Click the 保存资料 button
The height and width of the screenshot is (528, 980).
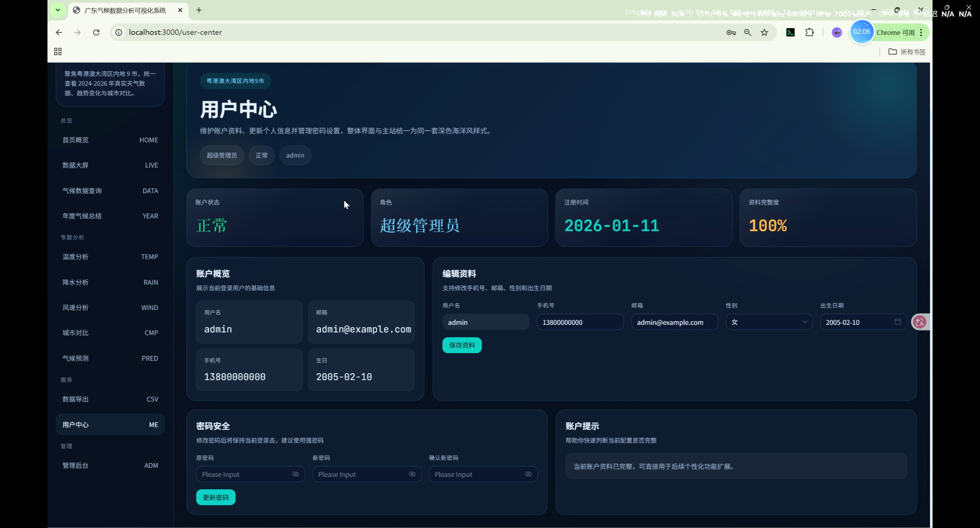click(x=462, y=345)
